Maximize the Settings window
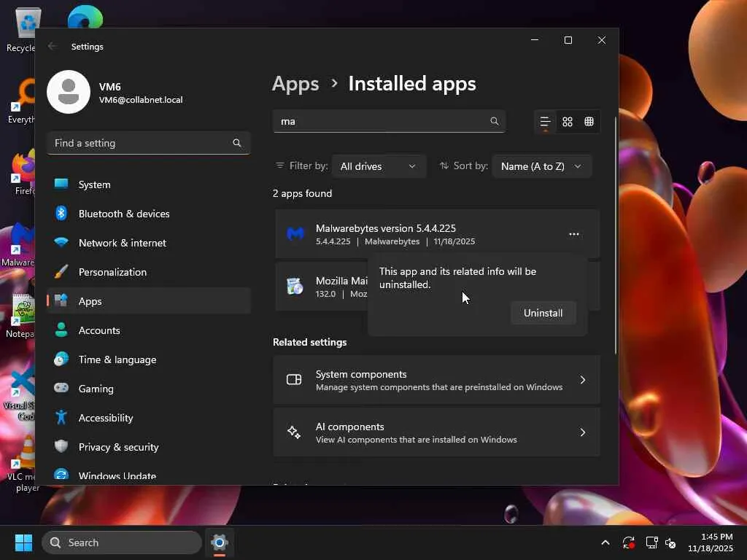747x560 pixels. [568, 40]
